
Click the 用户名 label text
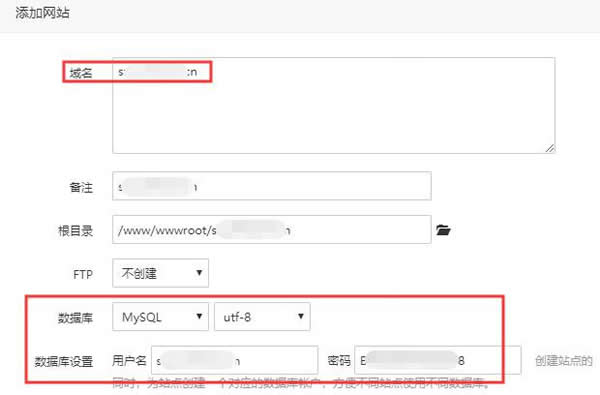[129, 361]
